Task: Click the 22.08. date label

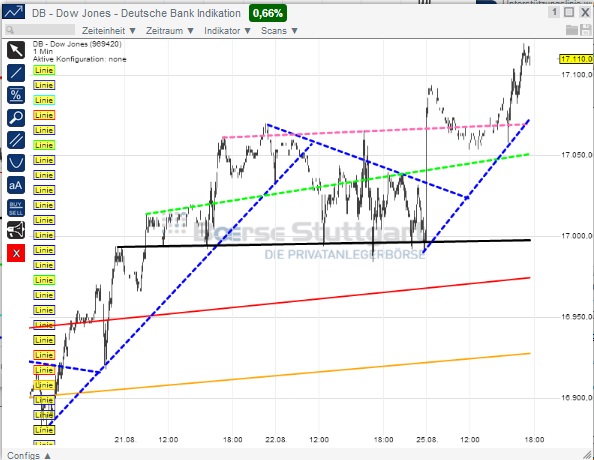Action: pyautogui.click(x=275, y=440)
